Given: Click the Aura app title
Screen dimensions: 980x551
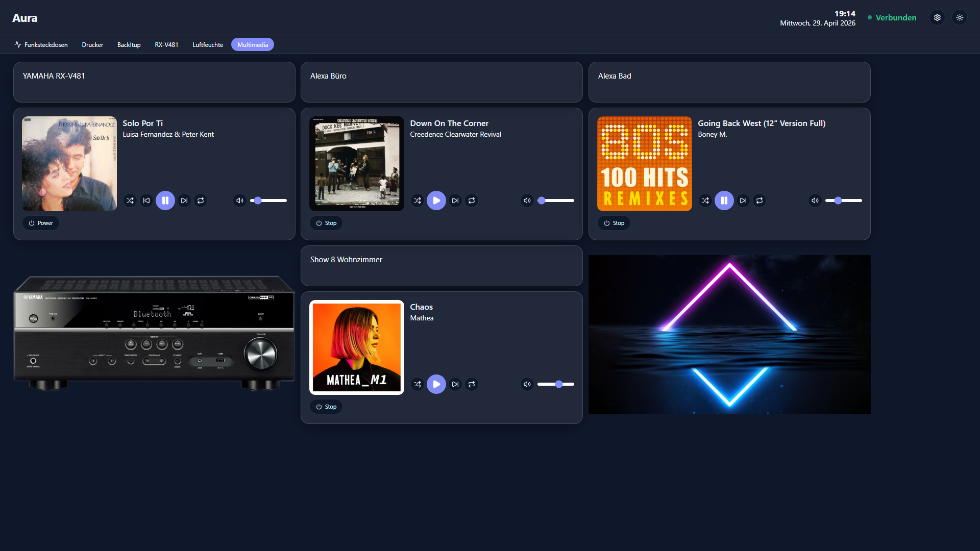Looking at the screenshot, I should coord(25,18).
